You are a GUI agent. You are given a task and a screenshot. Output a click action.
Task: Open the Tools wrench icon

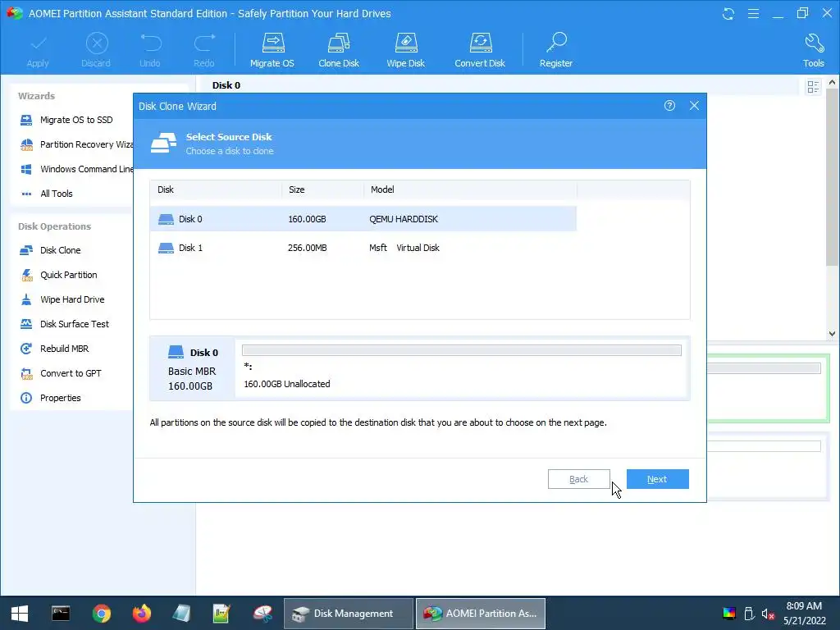pyautogui.click(x=813, y=50)
